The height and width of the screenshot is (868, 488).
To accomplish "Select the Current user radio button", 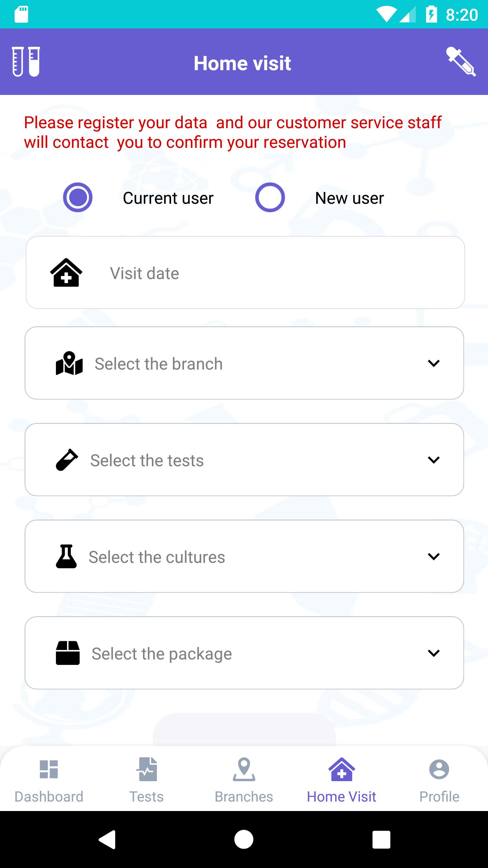I will point(78,197).
